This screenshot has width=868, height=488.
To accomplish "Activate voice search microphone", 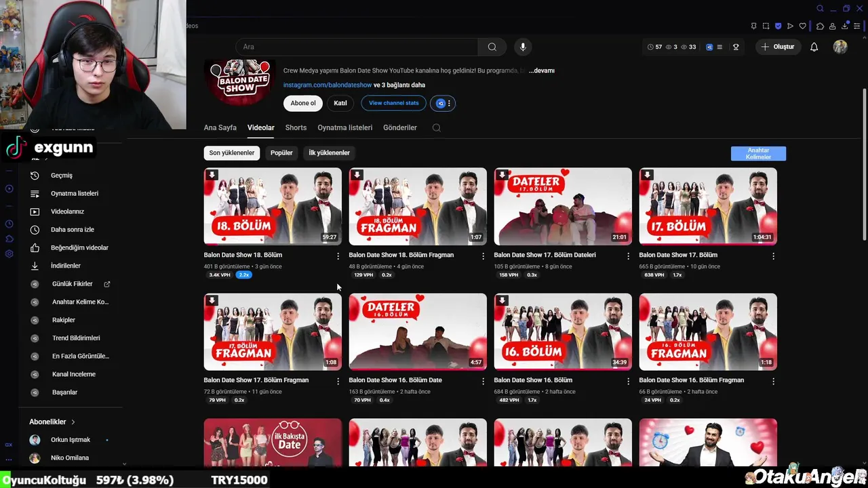I will (522, 47).
